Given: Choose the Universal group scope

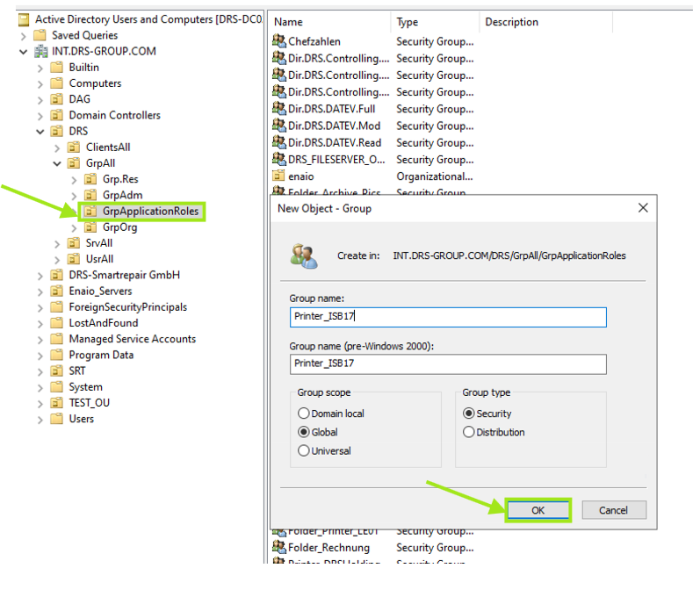Looking at the screenshot, I should (304, 451).
